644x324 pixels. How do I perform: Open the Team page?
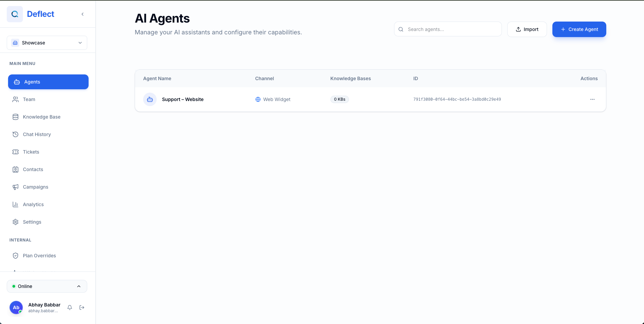tap(48, 99)
